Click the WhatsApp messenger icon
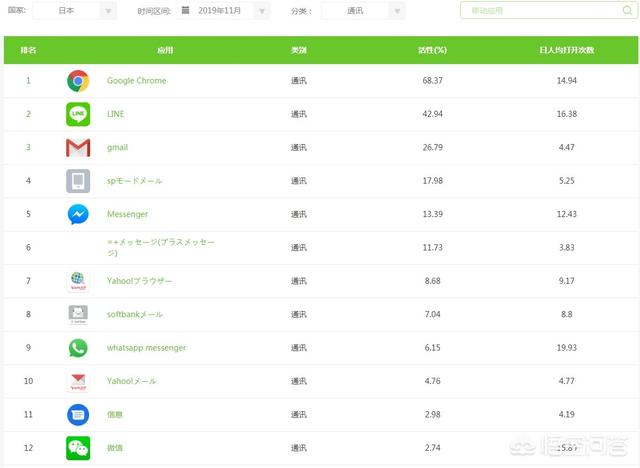Viewport: 640px width, 468px height. coord(78,348)
